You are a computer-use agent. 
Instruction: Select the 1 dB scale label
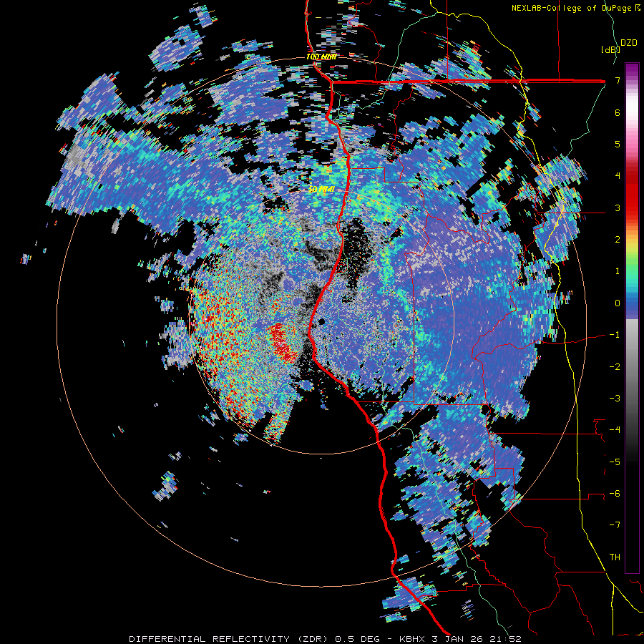618,271
